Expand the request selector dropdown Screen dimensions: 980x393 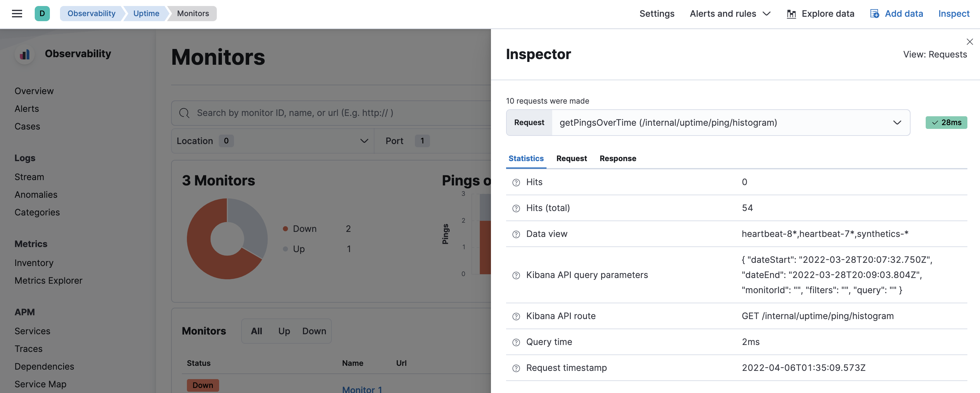(898, 122)
